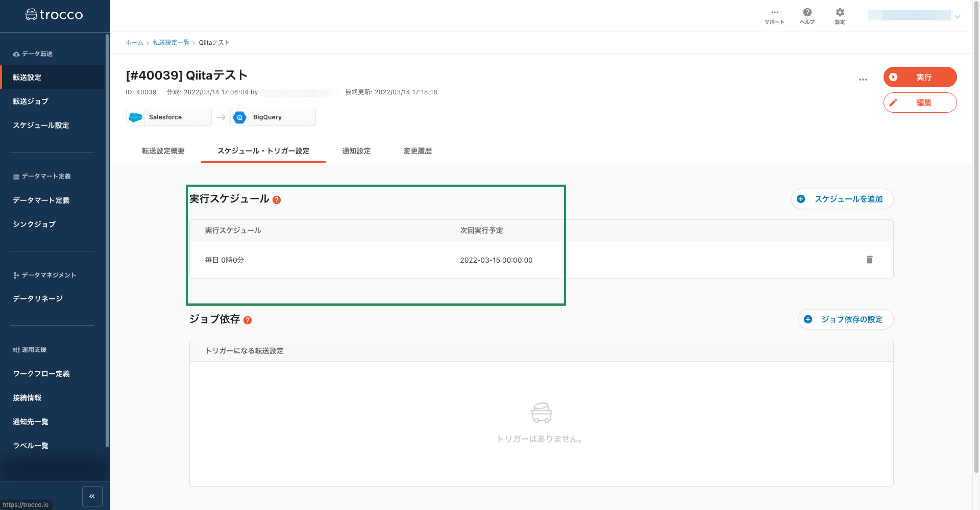The height and width of the screenshot is (510, 980).
Task: Click the sidebar vertical scrollbar
Action: pos(107,241)
